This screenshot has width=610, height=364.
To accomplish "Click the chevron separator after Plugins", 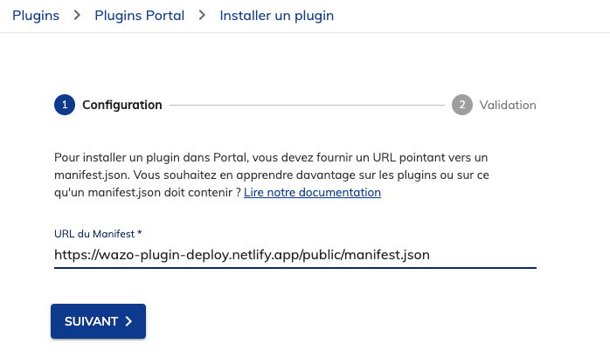I will click(77, 16).
